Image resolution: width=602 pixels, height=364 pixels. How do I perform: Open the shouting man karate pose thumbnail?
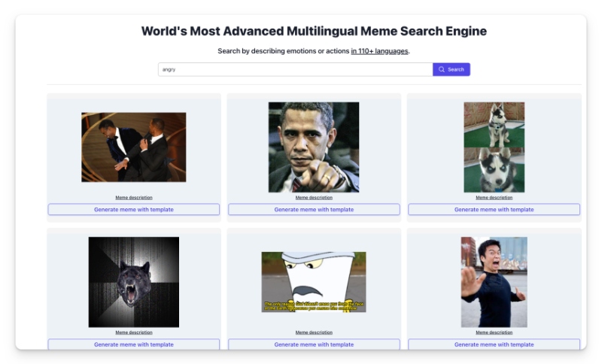pos(494,282)
